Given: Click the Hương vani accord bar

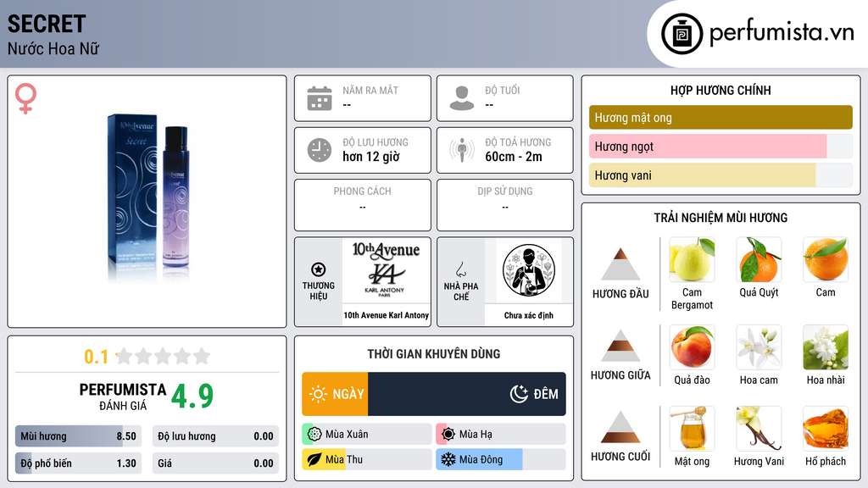Looking at the screenshot, I should coord(721,175).
